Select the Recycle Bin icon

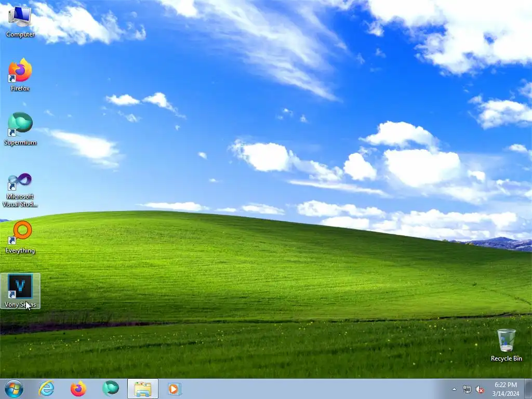tap(506, 345)
